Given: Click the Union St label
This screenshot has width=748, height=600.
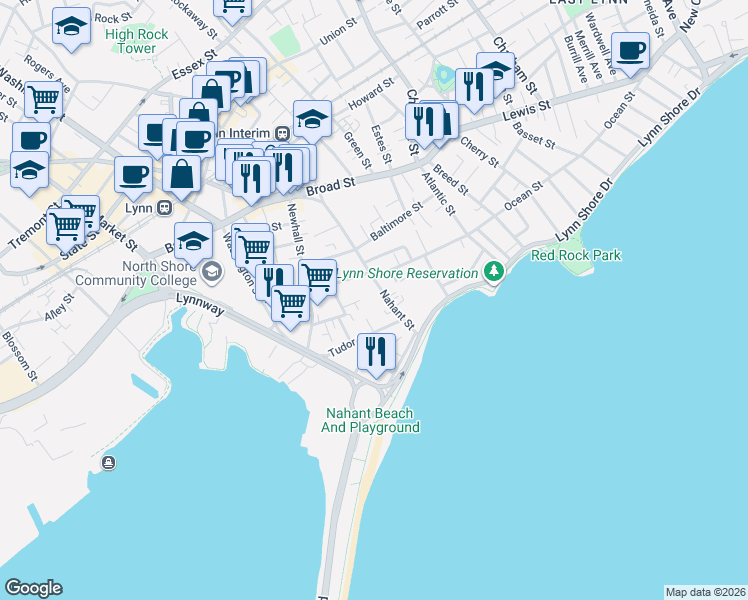Looking at the screenshot, I should pyautogui.click(x=338, y=31).
